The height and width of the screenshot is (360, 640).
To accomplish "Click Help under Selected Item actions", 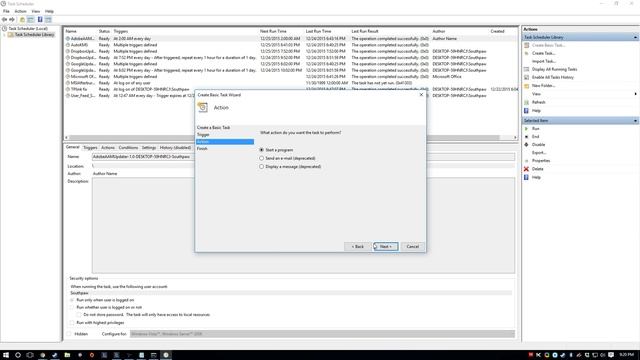I will 536,177.
